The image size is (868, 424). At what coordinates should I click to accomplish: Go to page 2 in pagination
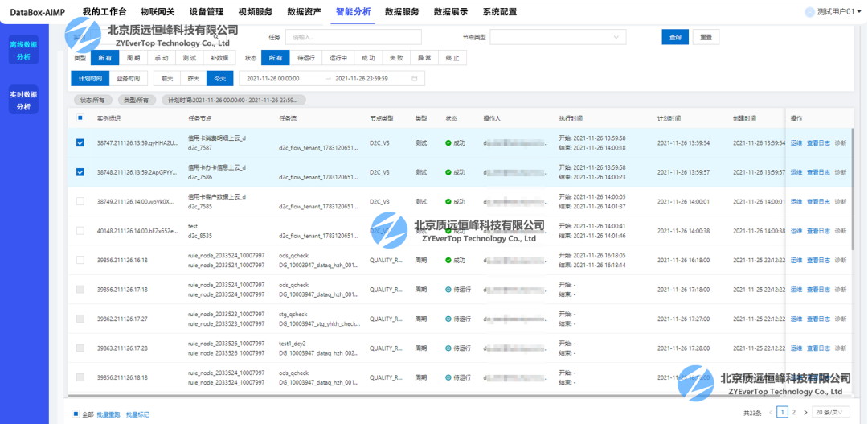[x=794, y=413]
